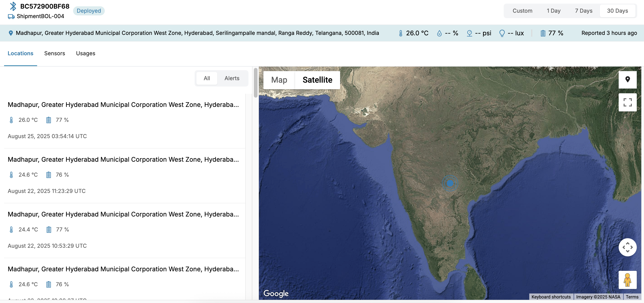644x303 pixels.
Task: Click the locations list scrollbar
Action: point(255,83)
